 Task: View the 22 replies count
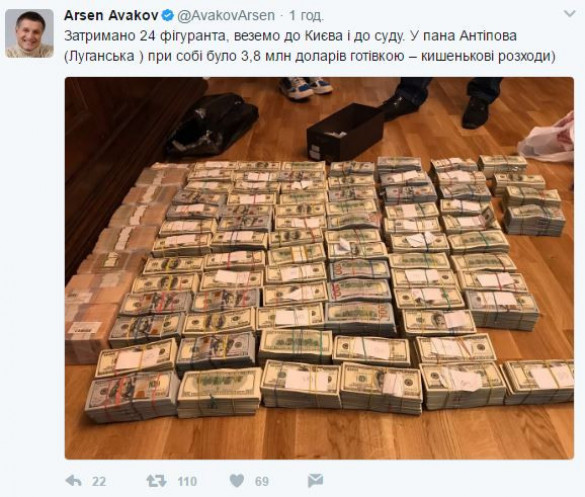pyautogui.click(x=99, y=482)
